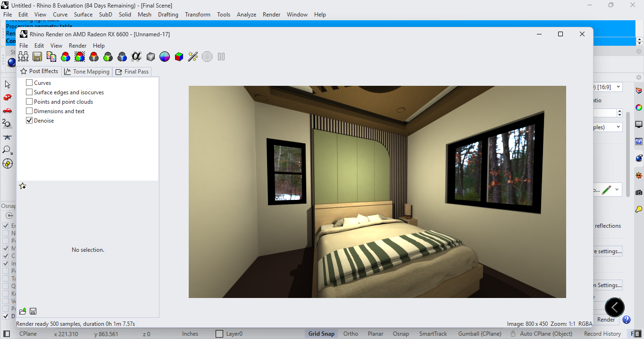Open Render menu in Rhino Render window

[78, 46]
